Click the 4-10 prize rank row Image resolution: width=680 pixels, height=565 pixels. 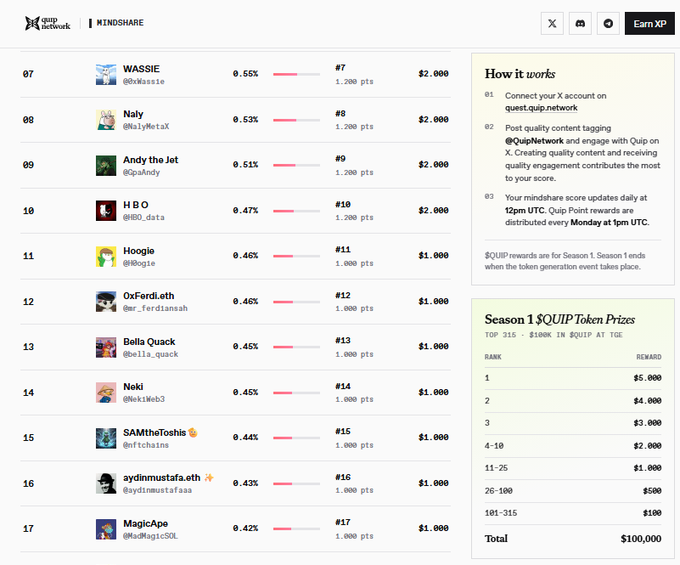point(573,446)
